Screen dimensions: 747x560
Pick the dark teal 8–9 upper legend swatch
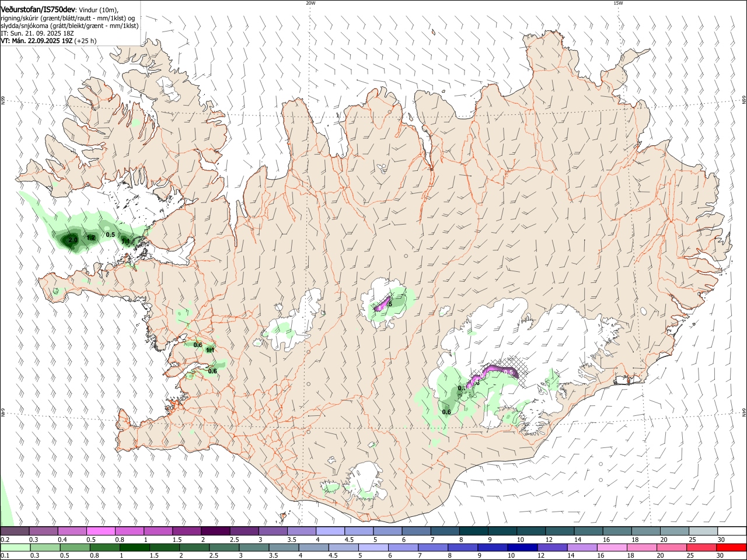pos(473,531)
